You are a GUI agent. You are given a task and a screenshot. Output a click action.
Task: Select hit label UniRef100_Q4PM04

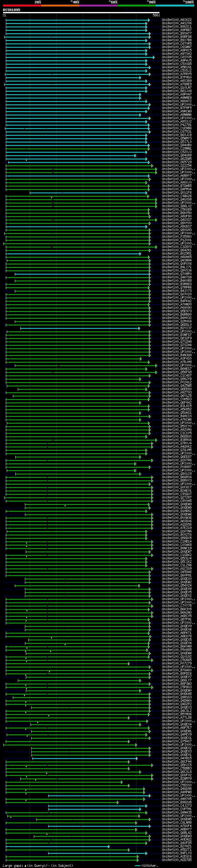177,189
